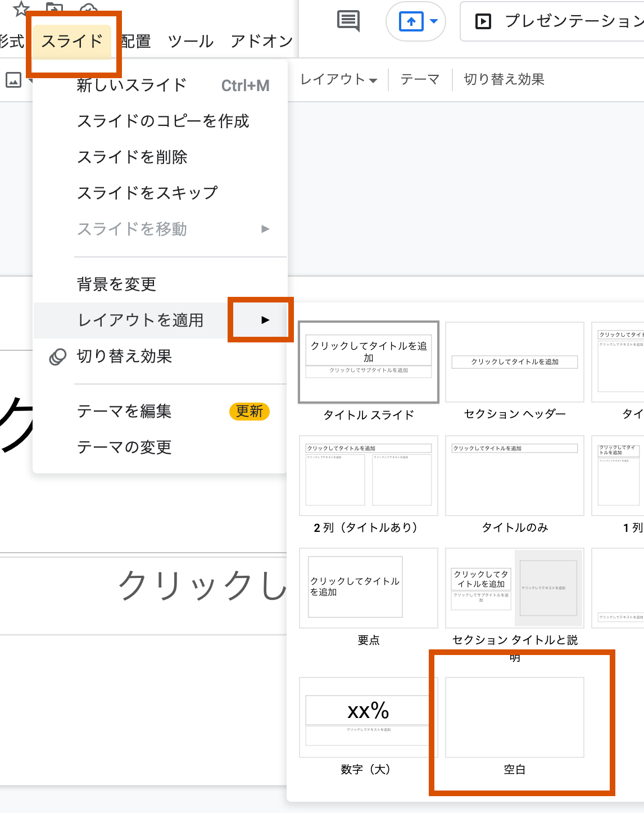Open the レイアウト toolbar dropdown

point(338,79)
